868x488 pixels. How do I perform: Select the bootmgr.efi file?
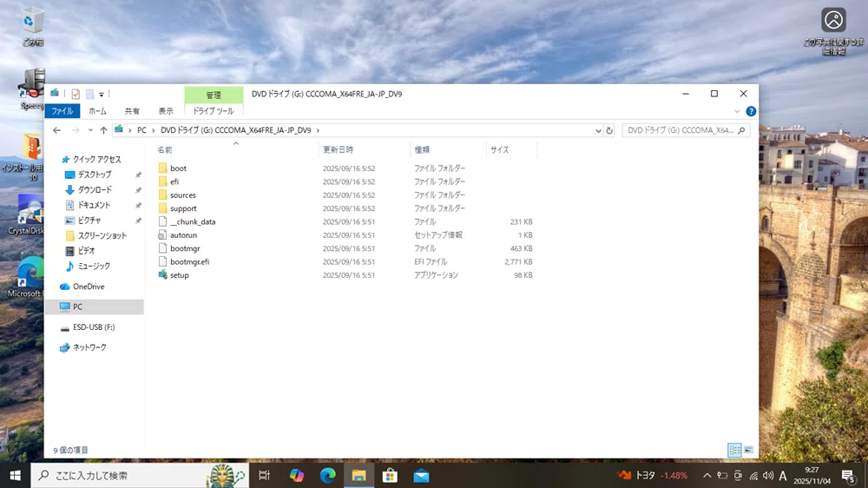[x=189, y=261]
